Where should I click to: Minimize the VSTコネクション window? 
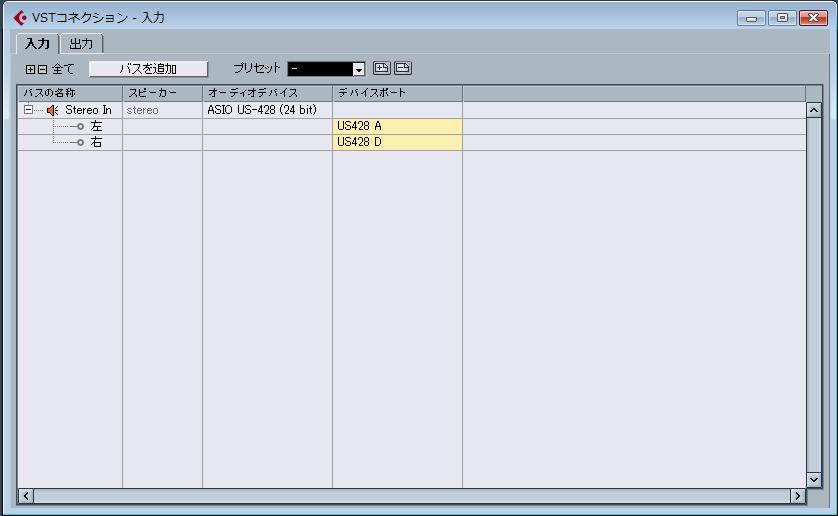click(x=751, y=18)
